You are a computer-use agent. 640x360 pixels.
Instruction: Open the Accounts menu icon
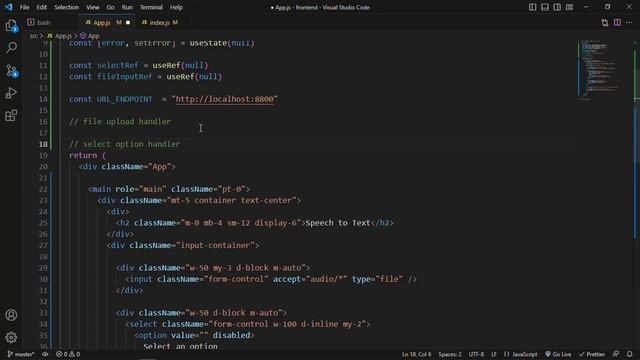11,315
